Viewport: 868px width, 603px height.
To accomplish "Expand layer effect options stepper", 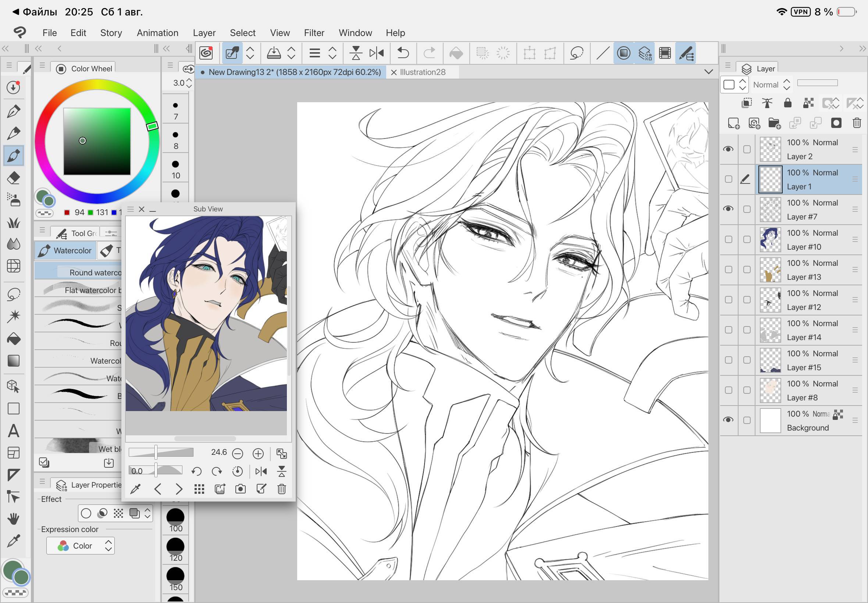I will [147, 513].
